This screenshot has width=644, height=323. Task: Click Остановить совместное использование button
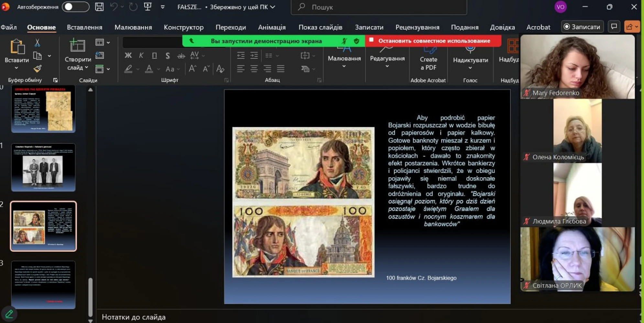click(433, 41)
